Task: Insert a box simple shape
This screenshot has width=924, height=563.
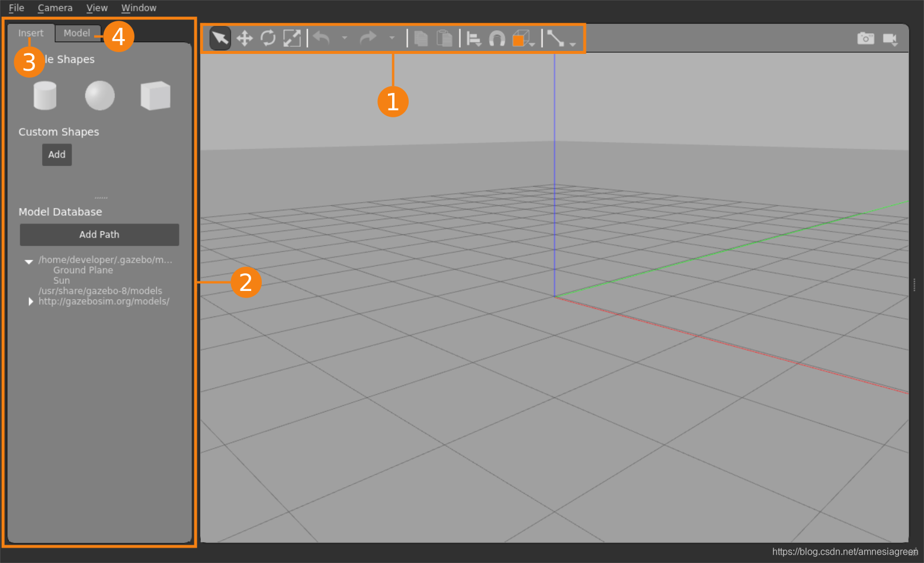Action: point(155,95)
